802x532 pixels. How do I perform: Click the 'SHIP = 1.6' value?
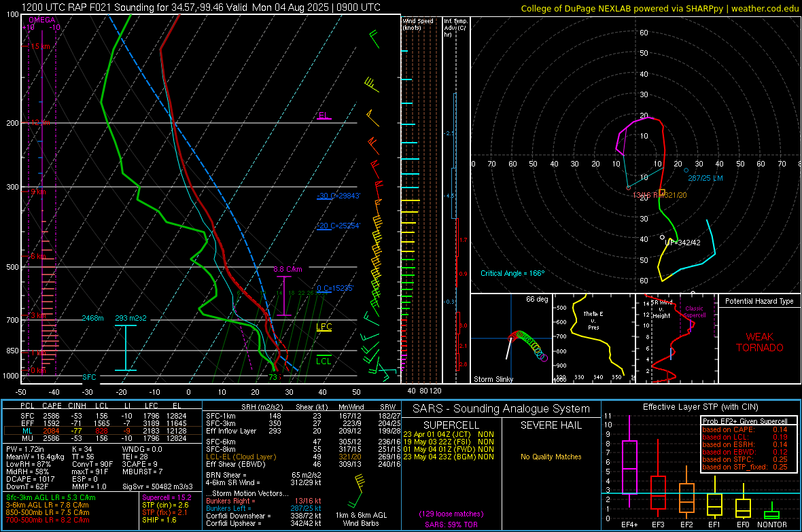(159, 520)
